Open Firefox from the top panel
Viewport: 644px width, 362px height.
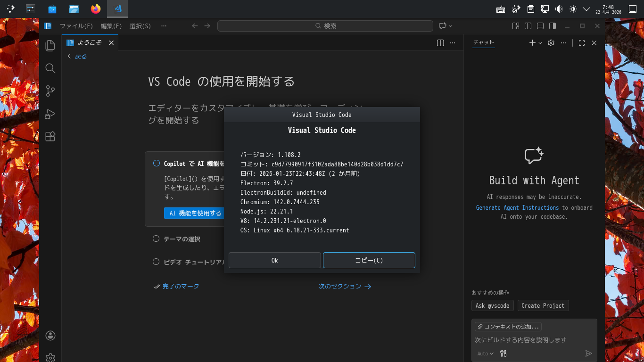[x=96, y=9]
